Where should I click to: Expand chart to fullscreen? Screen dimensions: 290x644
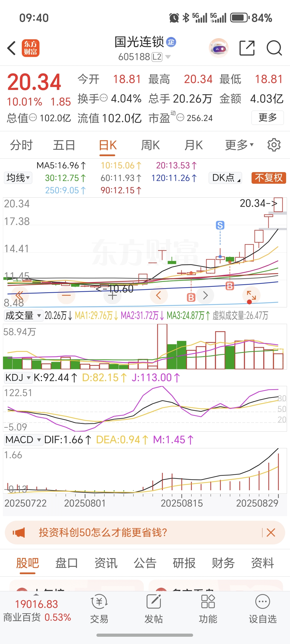coord(251,295)
